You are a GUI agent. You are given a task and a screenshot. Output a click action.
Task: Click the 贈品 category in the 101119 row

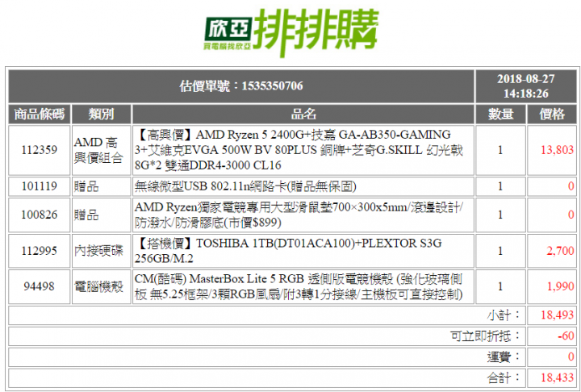pos(101,186)
